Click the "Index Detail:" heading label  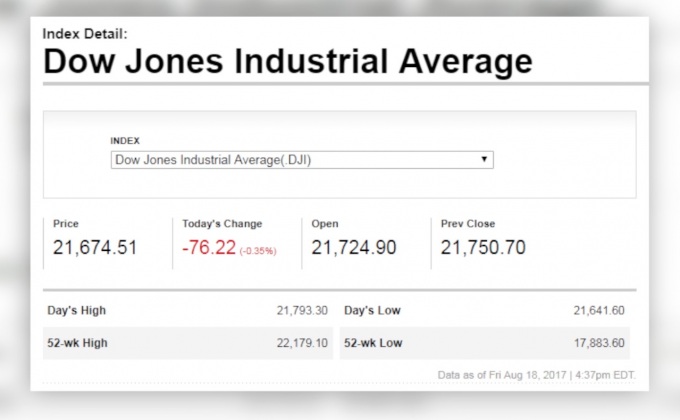pyautogui.click(x=85, y=33)
